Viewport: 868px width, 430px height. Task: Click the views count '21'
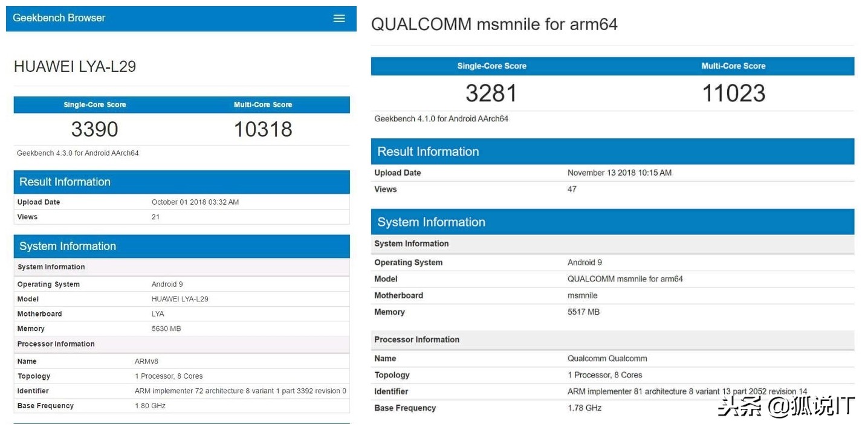(x=156, y=217)
